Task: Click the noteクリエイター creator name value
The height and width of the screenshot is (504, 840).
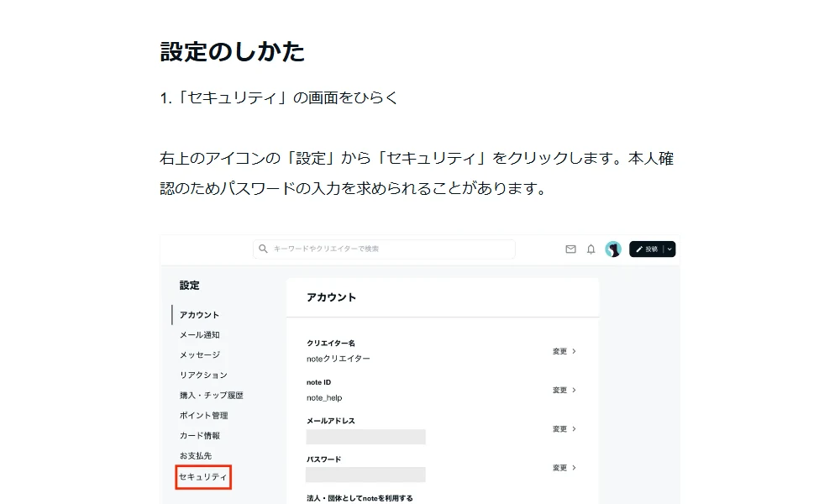Action: 338,359
